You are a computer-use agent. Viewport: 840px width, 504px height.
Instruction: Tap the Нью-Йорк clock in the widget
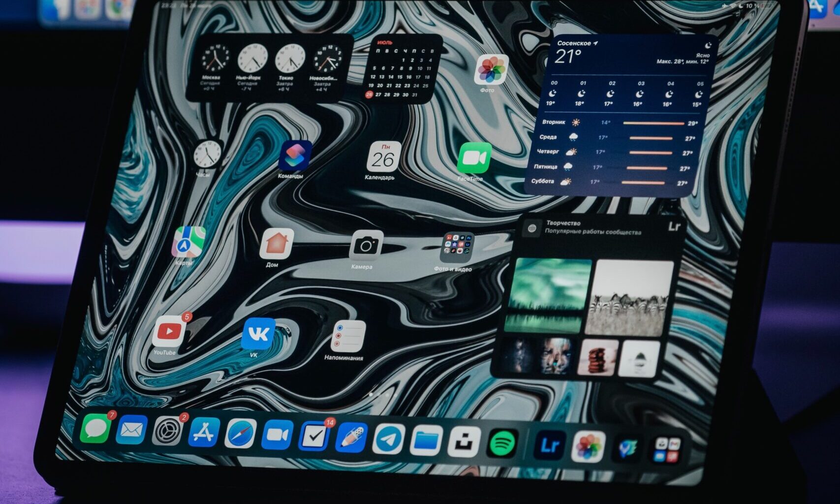coord(252,59)
